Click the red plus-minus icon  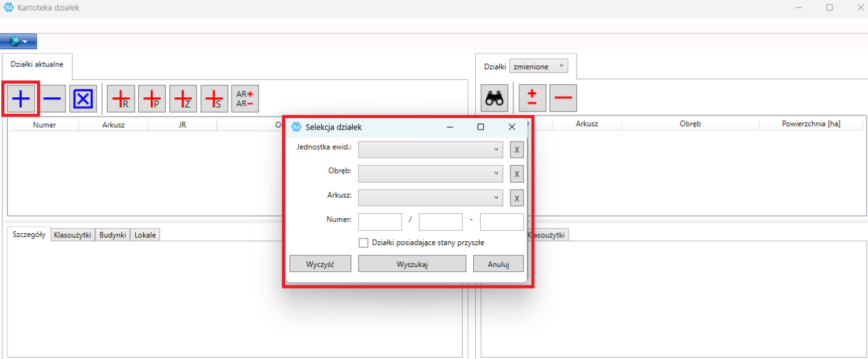tap(532, 98)
